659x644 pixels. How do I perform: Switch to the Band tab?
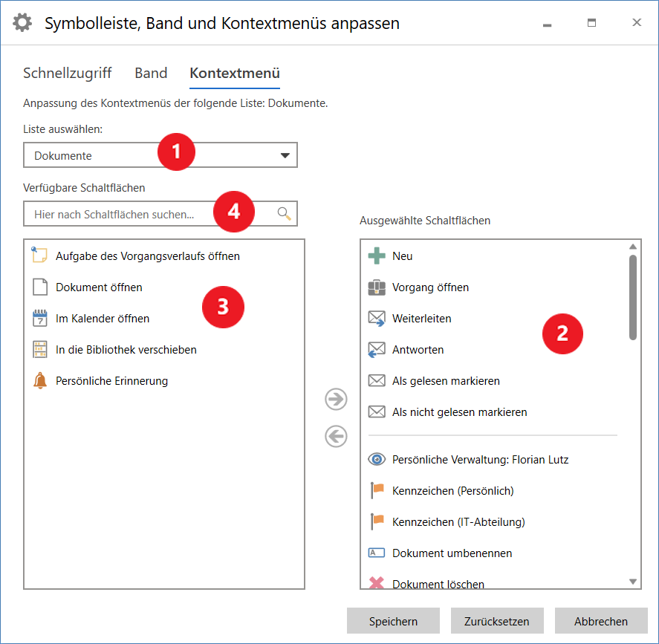[x=151, y=73]
